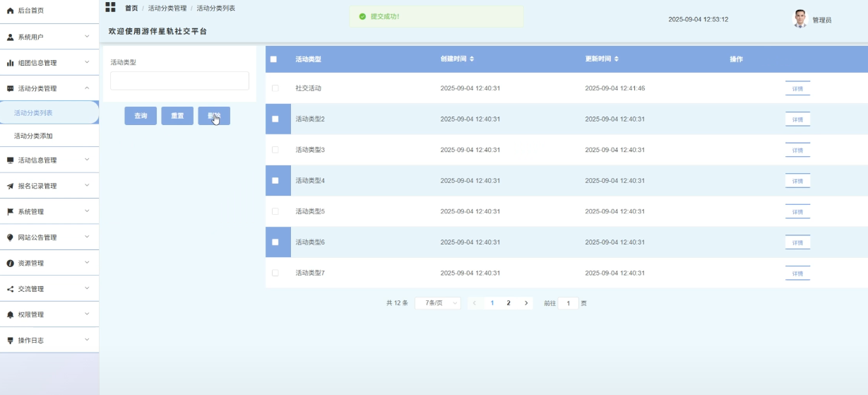Image resolution: width=868 pixels, height=395 pixels.
Task: Uncheck the 活动类型4 row checkbox
Action: [x=275, y=180]
